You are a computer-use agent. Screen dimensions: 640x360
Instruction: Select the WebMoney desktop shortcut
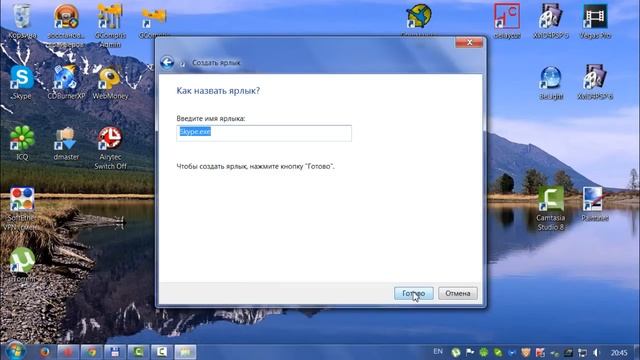[110, 83]
